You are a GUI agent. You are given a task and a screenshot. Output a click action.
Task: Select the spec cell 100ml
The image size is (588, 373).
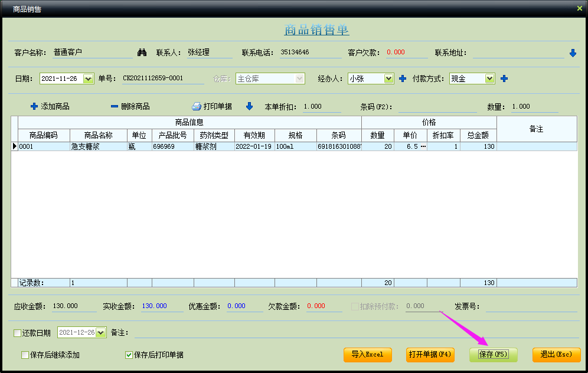point(296,146)
